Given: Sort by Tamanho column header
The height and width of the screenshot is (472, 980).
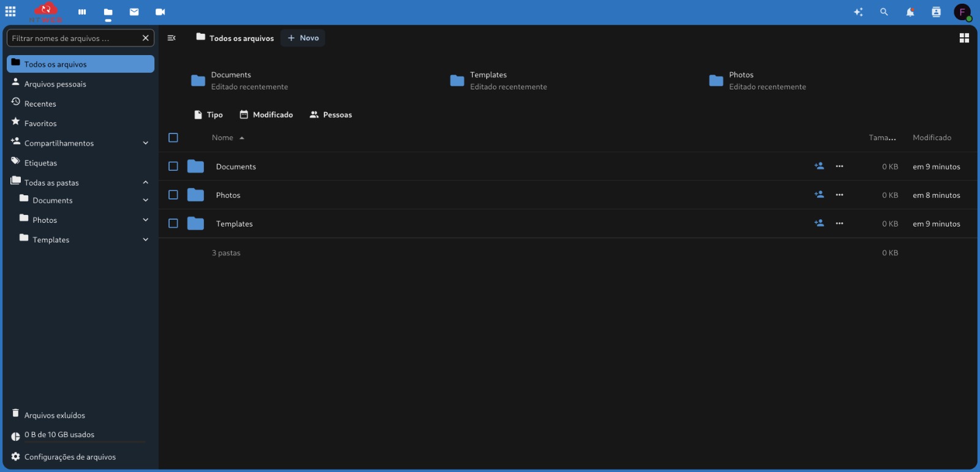Looking at the screenshot, I should click(882, 138).
